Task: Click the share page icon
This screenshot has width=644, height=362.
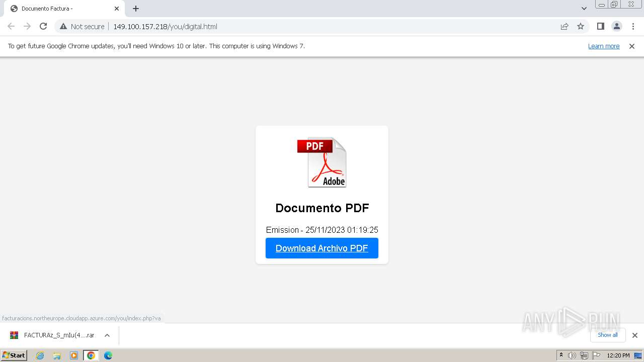Action: pyautogui.click(x=565, y=26)
